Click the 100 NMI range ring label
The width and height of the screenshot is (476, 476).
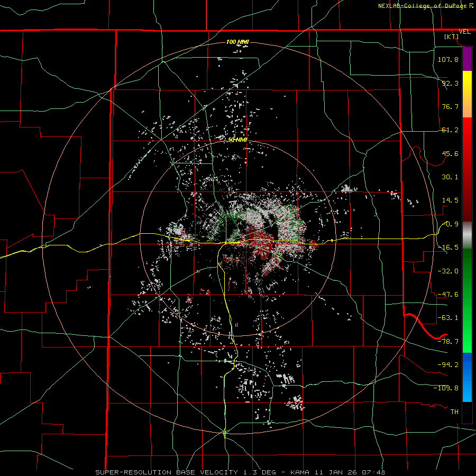coord(237,42)
